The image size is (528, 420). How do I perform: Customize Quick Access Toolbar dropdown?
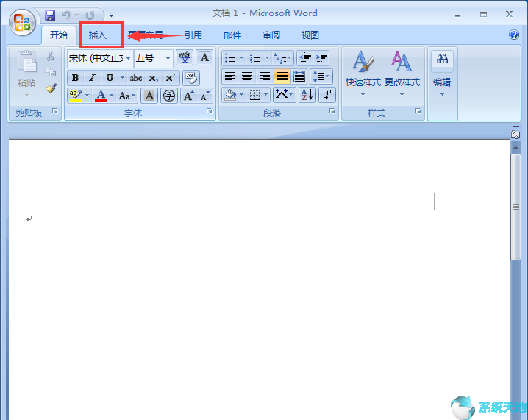112,15
